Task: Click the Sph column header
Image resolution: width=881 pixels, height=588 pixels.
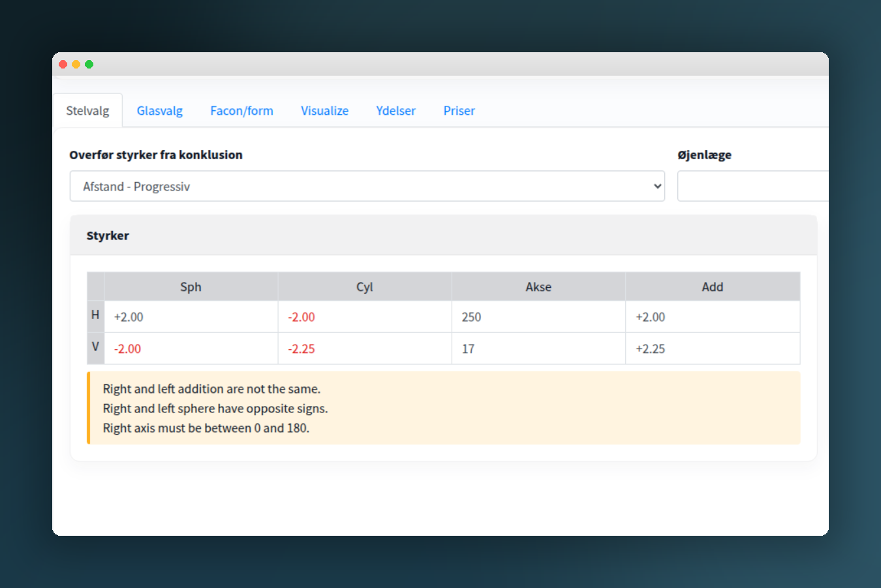Action: tap(191, 287)
